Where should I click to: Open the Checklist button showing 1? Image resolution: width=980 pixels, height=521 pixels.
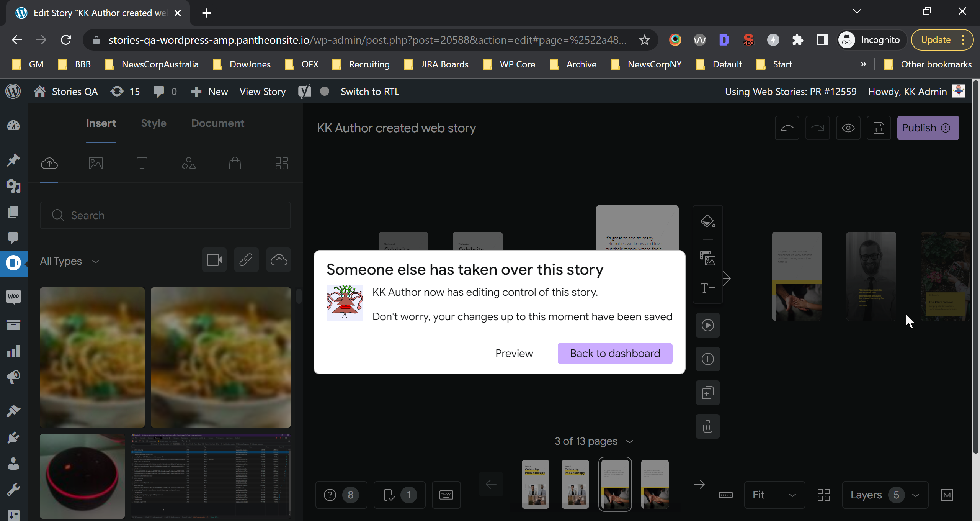(x=399, y=495)
